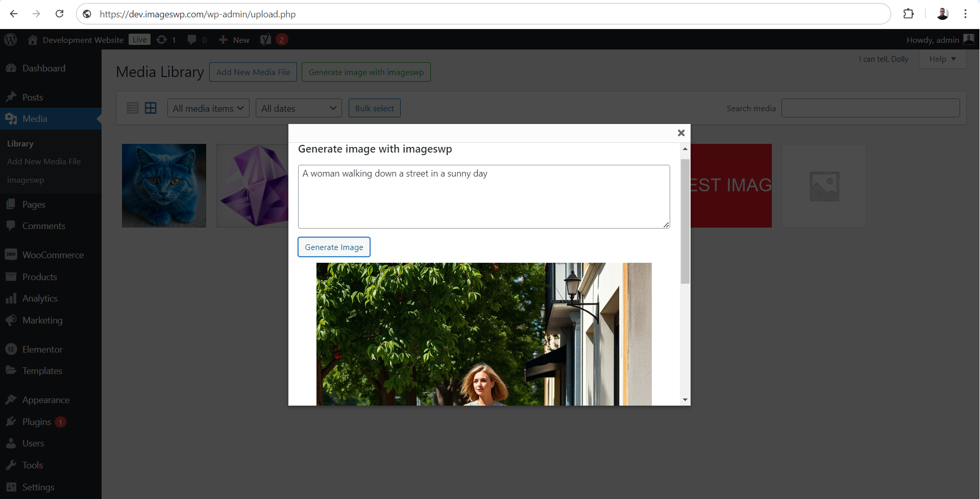Click the Appearance brush icon in sidebar
The height and width of the screenshot is (499, 980).
(11, 400)
